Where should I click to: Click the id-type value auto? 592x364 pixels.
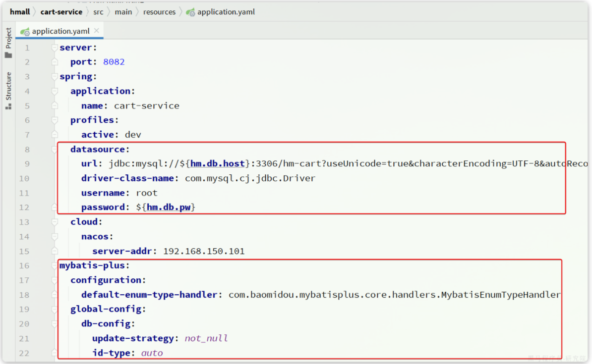pyautogui.click(x=152, y=353)
